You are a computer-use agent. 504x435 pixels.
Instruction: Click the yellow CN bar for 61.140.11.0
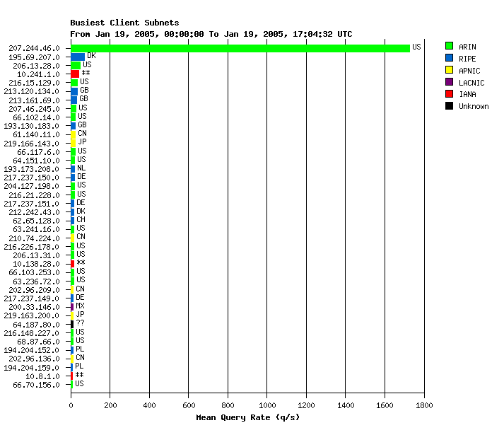[73, 134]
